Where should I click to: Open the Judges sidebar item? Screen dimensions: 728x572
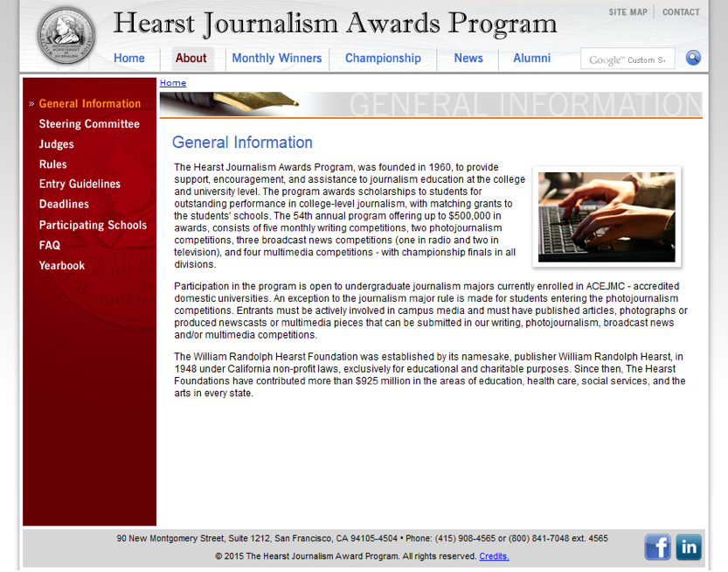[x=56, y=144]
